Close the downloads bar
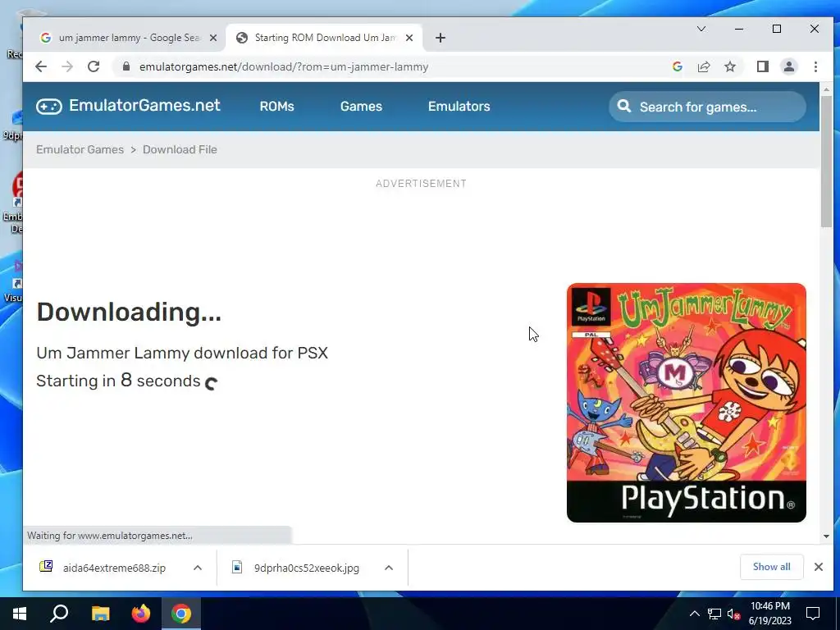The width and height of the screenshot is (840, 630). 818,567
